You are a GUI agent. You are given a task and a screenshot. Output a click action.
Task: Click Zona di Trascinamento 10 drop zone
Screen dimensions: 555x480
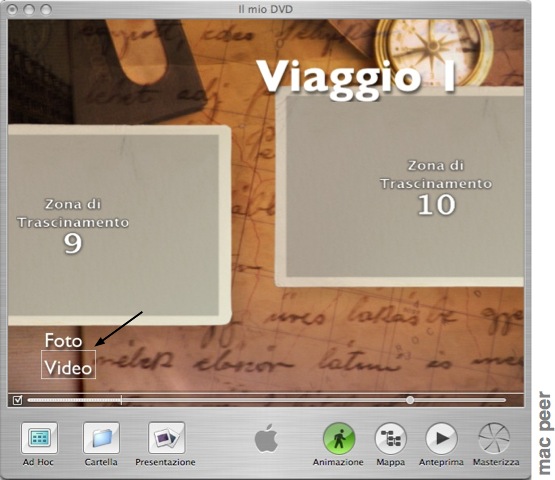(x=400, y=187)
